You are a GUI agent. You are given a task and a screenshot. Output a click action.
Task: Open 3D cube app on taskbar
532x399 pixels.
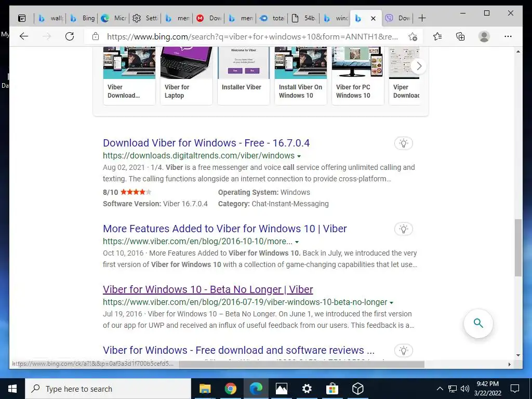(357, 389)
